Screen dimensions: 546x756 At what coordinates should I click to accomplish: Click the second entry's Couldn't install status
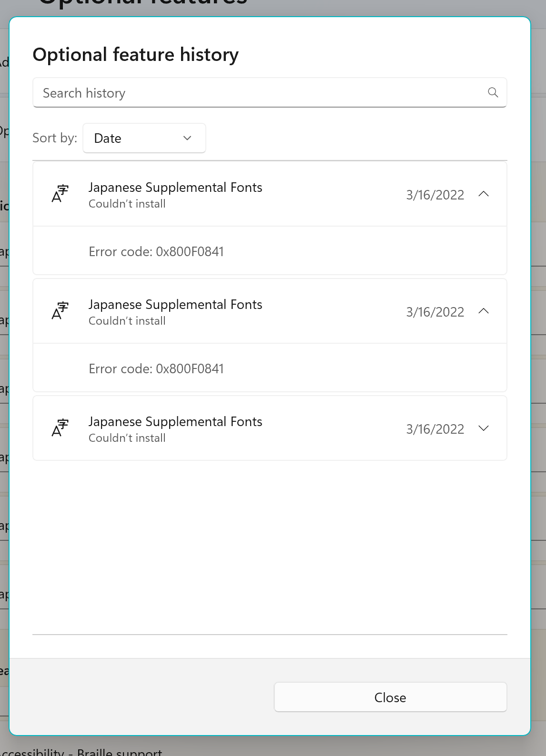127,321
